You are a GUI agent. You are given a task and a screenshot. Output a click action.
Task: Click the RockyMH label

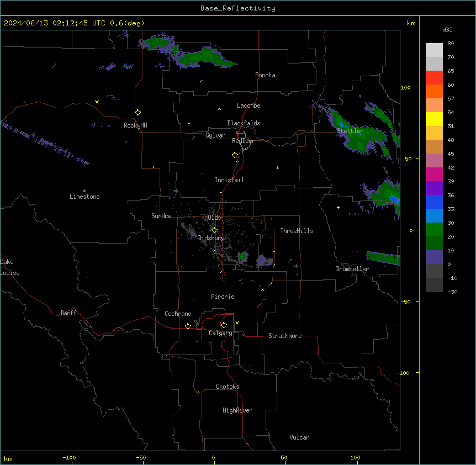(135, 125)
